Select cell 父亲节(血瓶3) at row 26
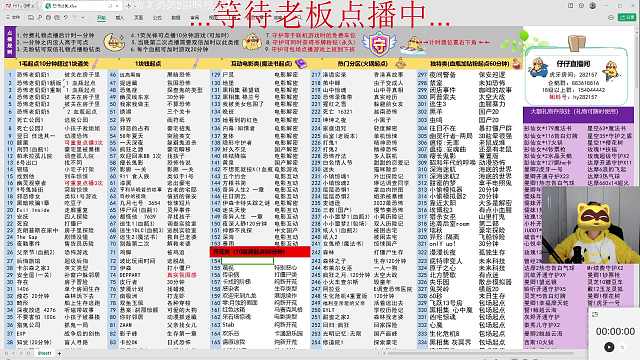Screen dimensions: 640x360 36,253
